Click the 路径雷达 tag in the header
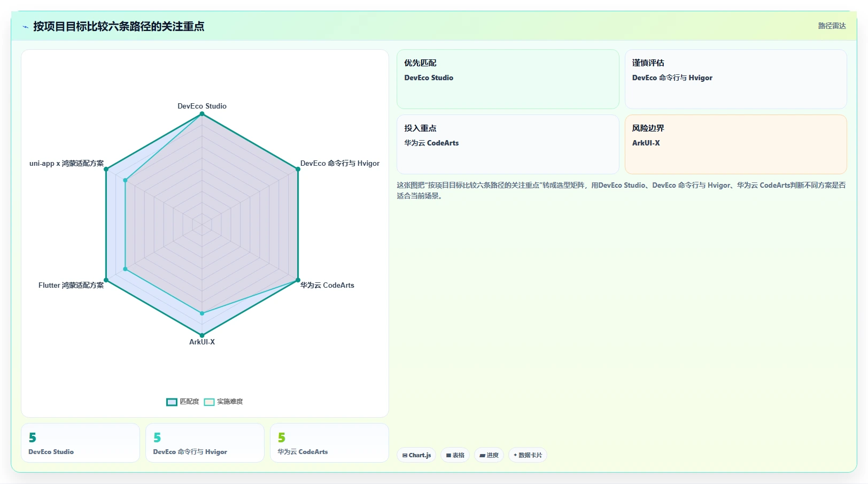 pos(832,26)
